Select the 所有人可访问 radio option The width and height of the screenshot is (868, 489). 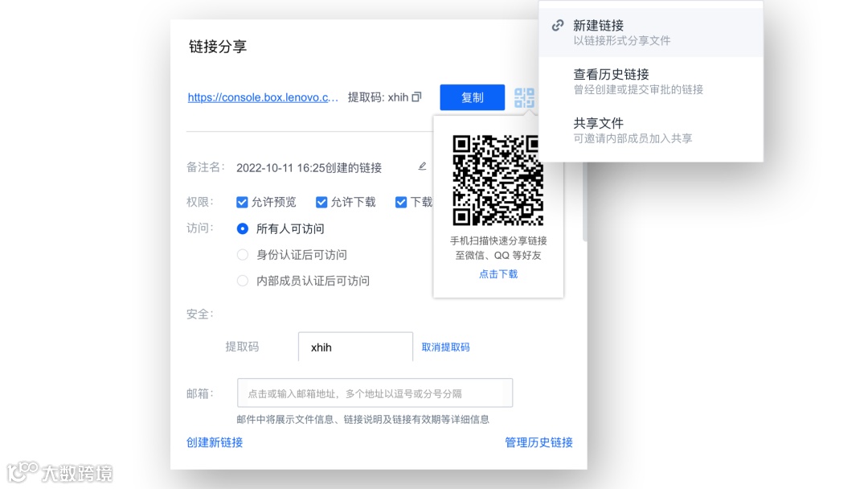243,228
